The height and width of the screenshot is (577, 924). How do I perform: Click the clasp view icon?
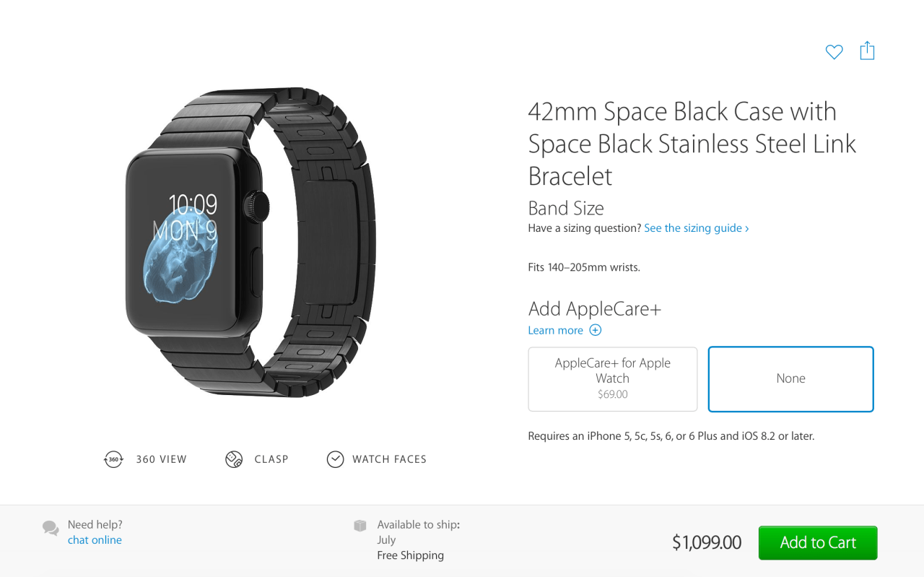pos(234,459)
